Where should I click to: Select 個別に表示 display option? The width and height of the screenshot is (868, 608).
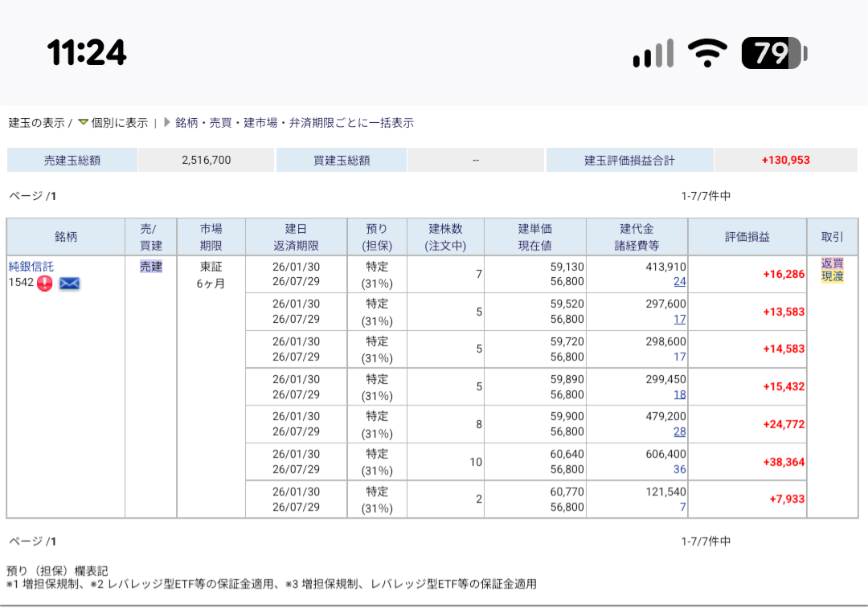tap(119, 123)
